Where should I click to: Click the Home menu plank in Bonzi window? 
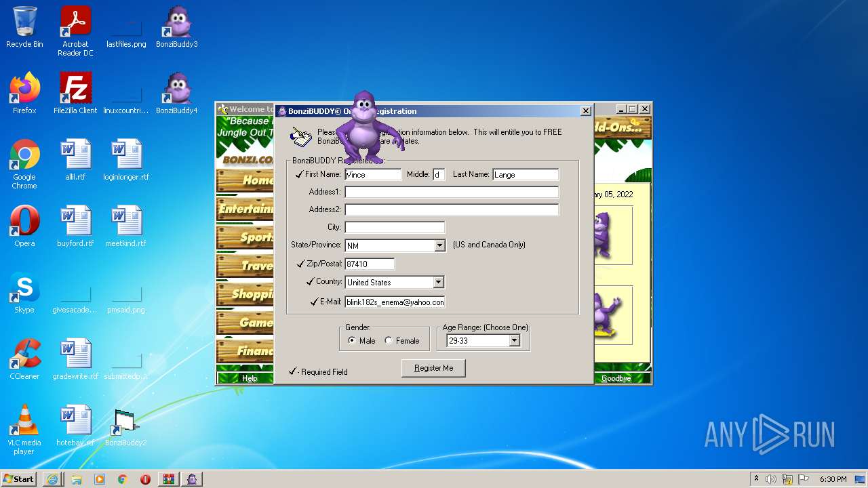(245, 180)
